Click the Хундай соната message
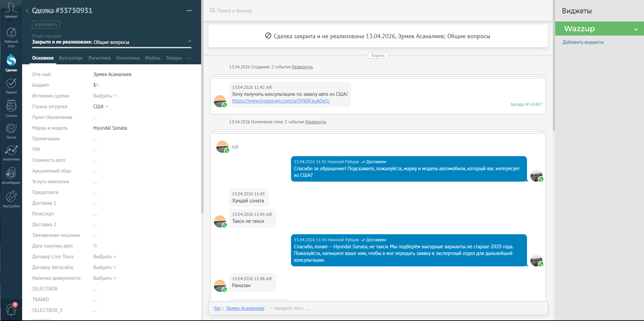The image size is (644, 321). coord(249,197)
